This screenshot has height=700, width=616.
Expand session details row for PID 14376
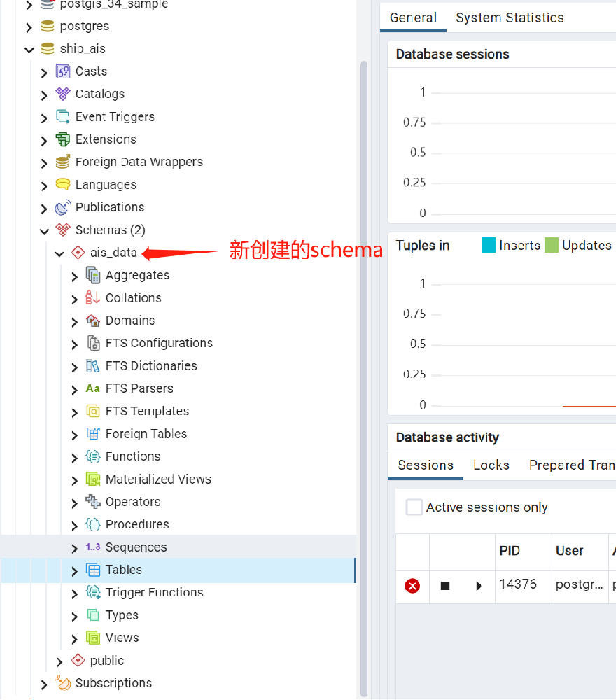pyautogui.click(x=479, y=586)
